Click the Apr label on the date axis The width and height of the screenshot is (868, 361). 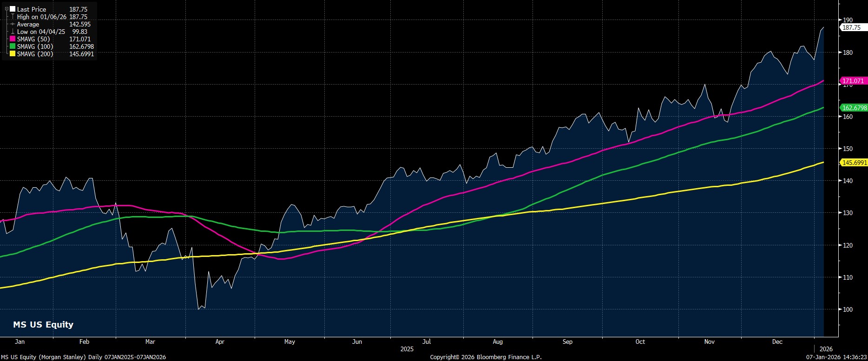[x=220, y=341]
